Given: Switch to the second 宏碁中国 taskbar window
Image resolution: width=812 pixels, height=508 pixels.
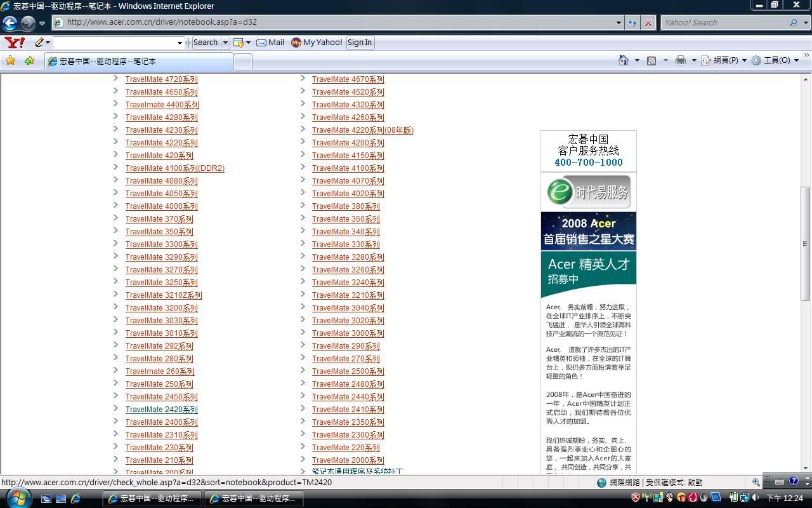Looking at the screenshot, I should point(254,498).
